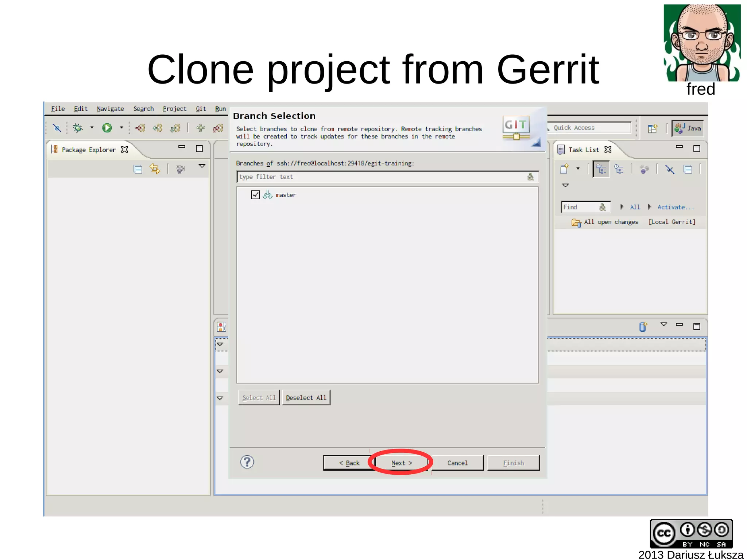Screen dimensions: 747x560
Task: Open the Navigate menu
Action: click(110, 109)
